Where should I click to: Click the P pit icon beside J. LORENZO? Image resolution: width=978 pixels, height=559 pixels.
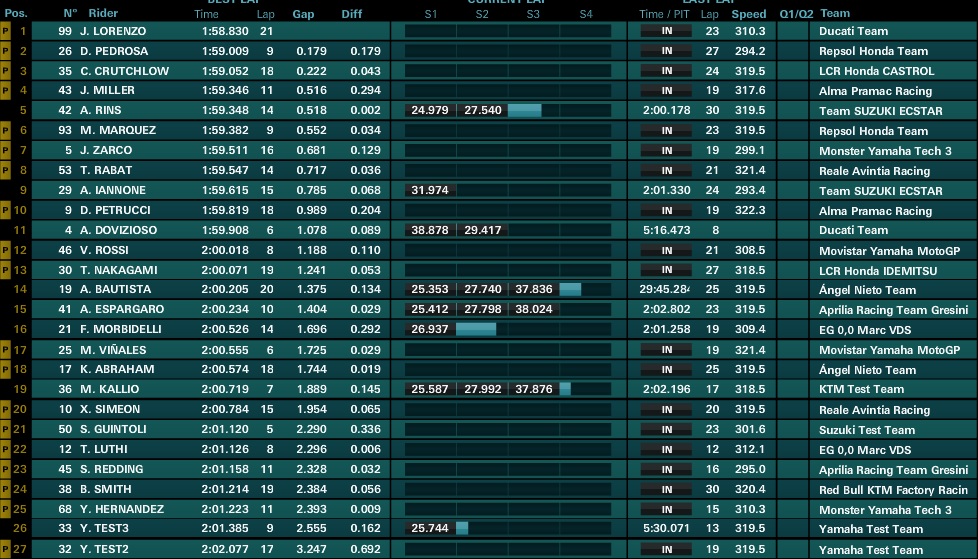point(6,31)
